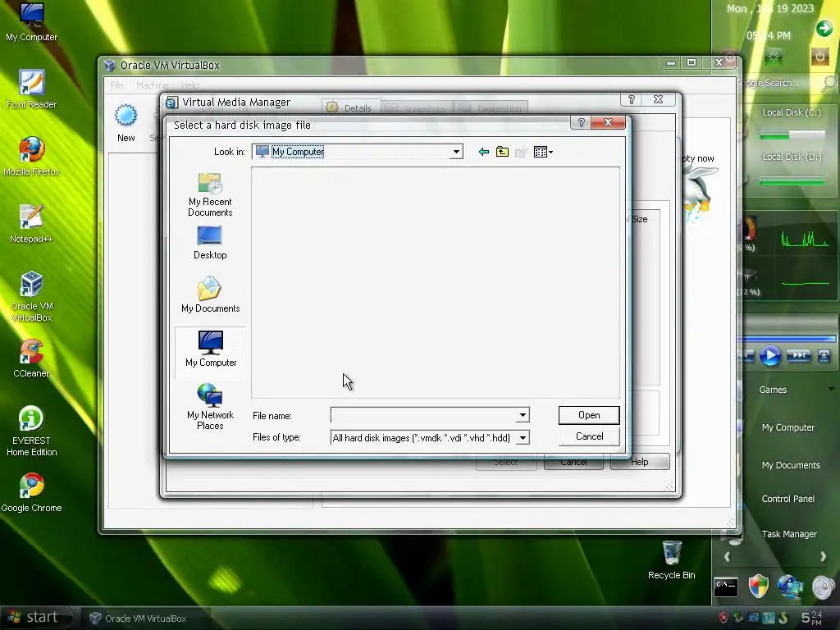Open security shield icon in sidebar
Screen dimensions: 840x630
[758, 587]
